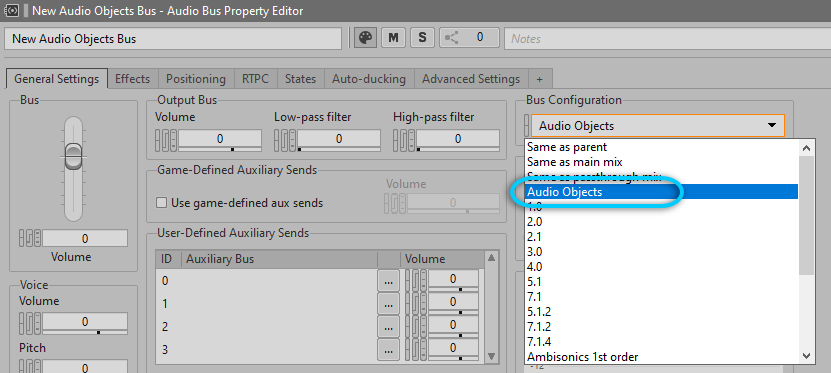Open the color palette icon
The image size is (831, 373).
tap(366, 38)
